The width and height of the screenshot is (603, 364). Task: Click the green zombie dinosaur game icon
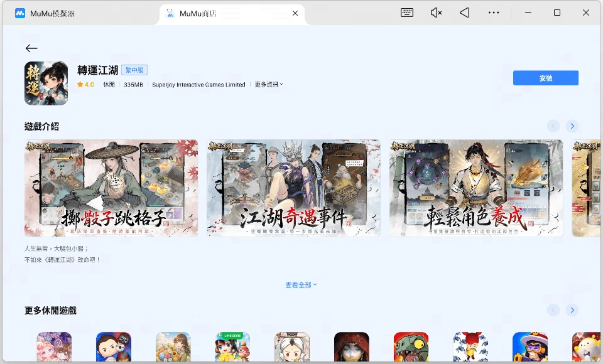point(411,347)
